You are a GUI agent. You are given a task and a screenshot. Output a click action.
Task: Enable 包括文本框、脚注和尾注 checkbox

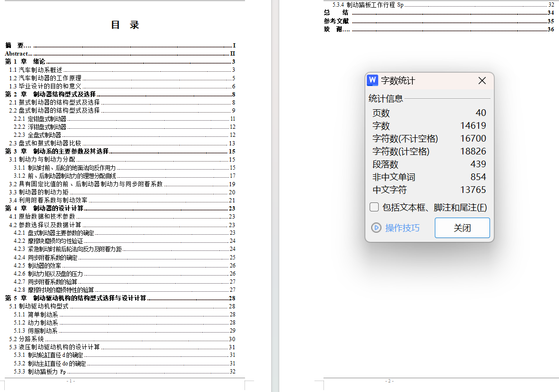(374, 207)
